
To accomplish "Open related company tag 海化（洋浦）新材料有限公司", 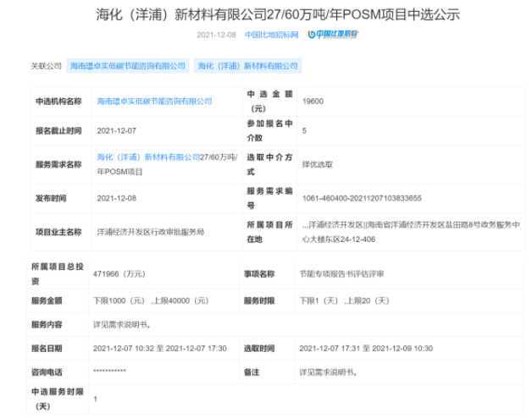I will [x=247, y=66].
